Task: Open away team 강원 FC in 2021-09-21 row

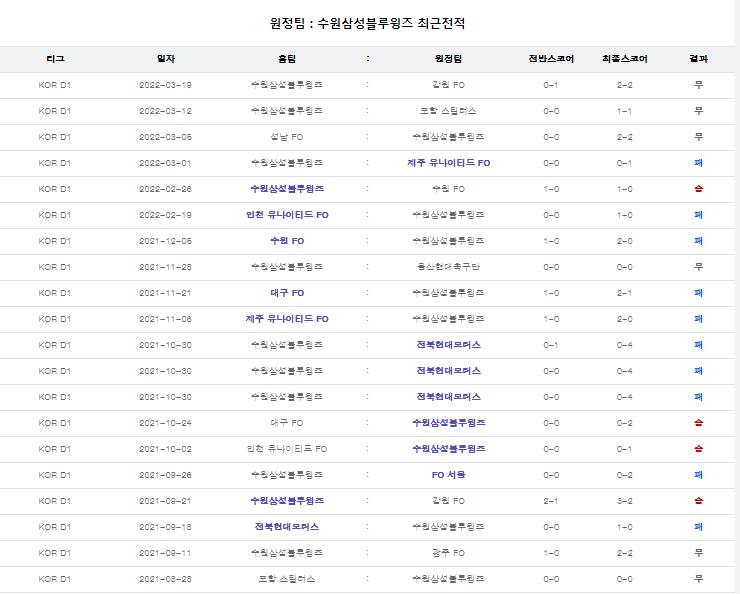Action: coord(448,501)
